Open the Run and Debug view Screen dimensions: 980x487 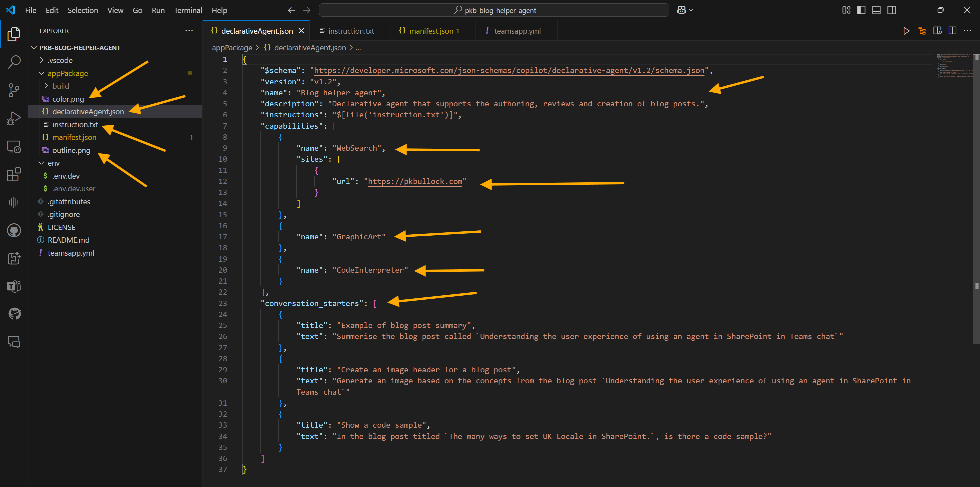pos(14,118)
